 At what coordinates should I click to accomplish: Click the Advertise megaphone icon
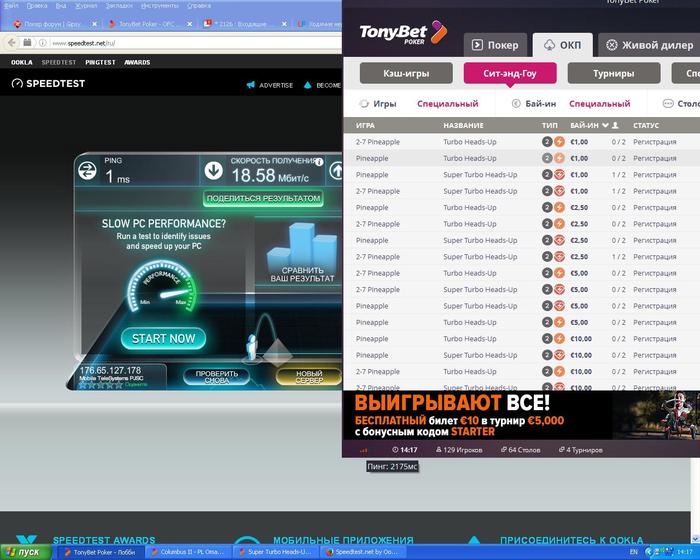coord(250,85)
